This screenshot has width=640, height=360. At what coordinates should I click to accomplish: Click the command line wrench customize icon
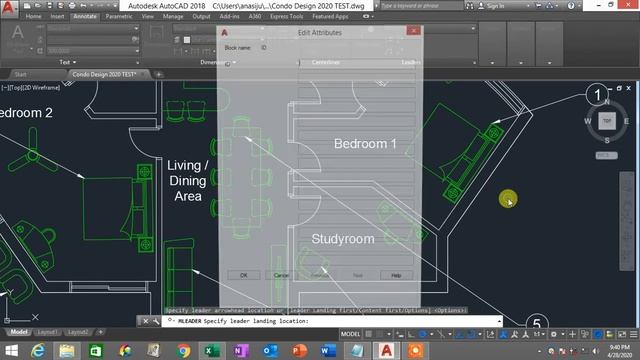point(156,321)
